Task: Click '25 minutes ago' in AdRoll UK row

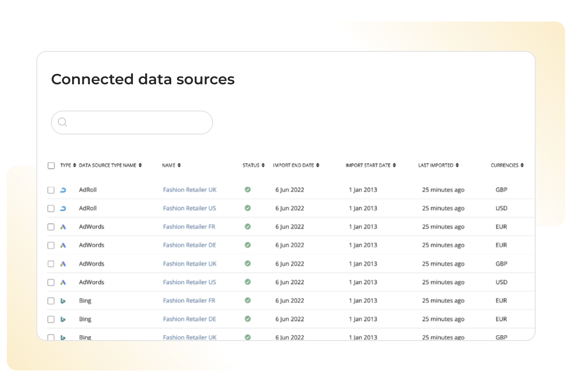Action: 443,190
